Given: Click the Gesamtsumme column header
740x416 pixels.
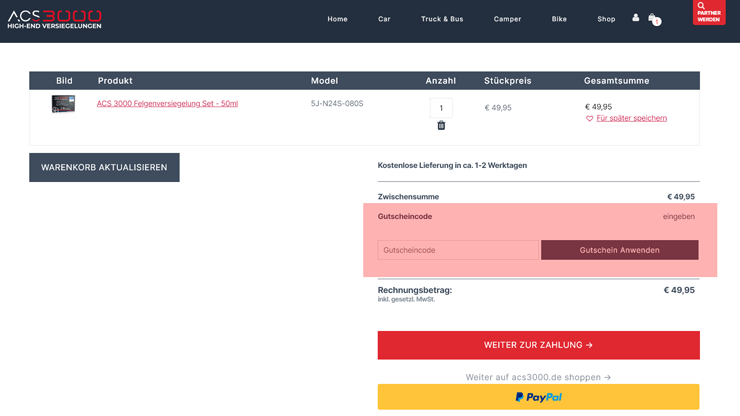Looking at the screenshot, I should [x=616, y=81].
